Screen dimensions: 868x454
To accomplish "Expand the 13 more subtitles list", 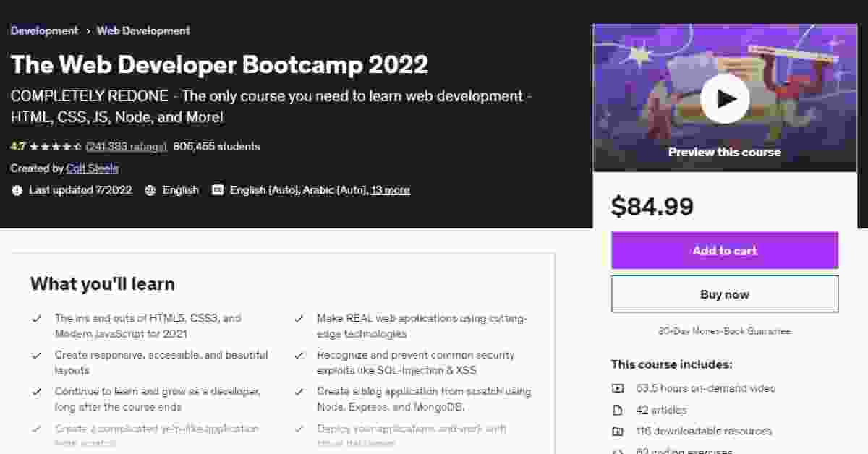I will (391, 190).
